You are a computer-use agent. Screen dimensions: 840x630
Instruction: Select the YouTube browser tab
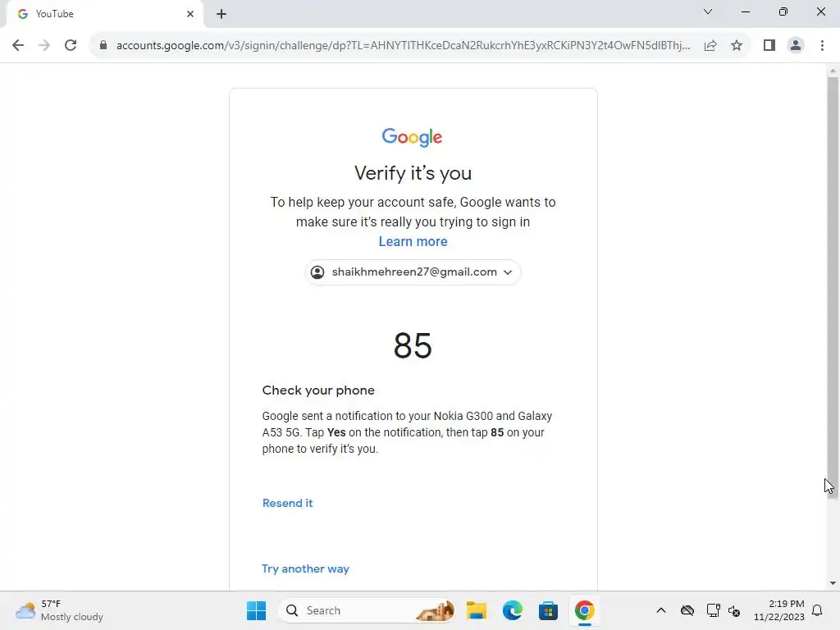[104, 14]
